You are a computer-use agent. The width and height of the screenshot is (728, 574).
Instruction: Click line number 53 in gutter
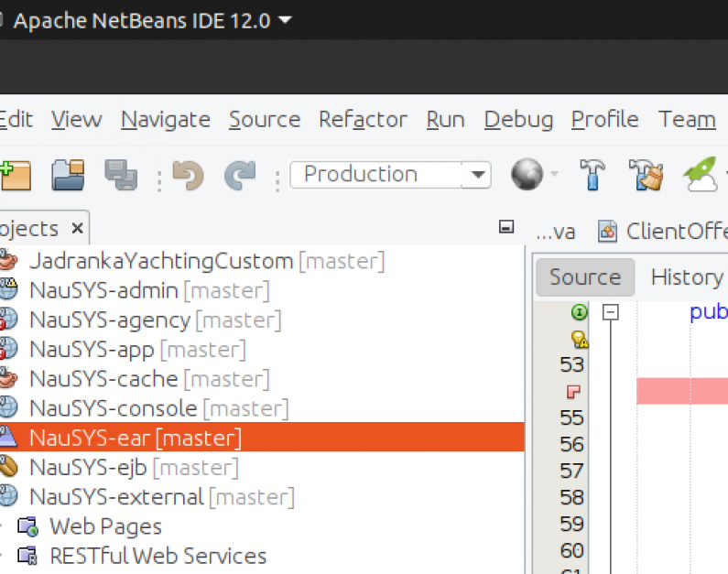571,364
